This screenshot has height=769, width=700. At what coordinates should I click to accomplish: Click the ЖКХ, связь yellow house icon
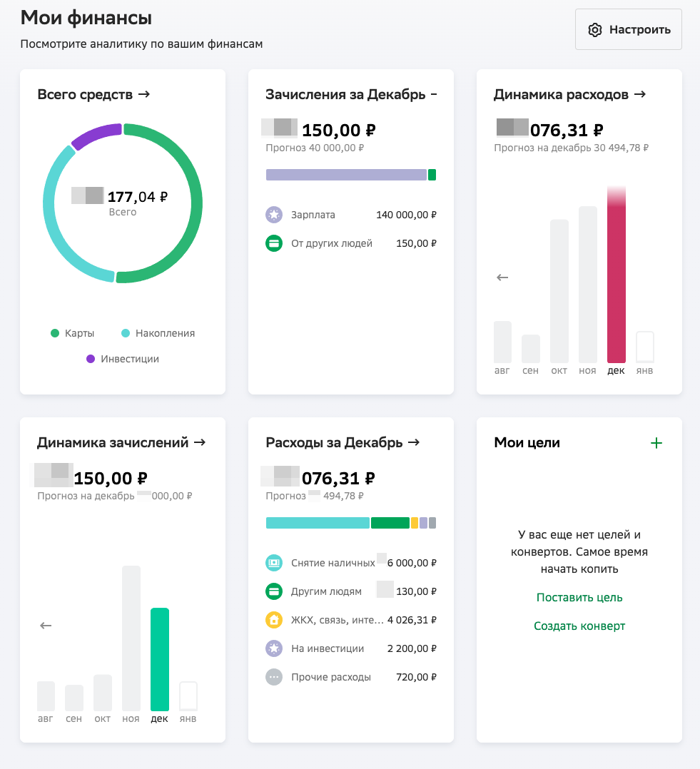pos(274,620)
